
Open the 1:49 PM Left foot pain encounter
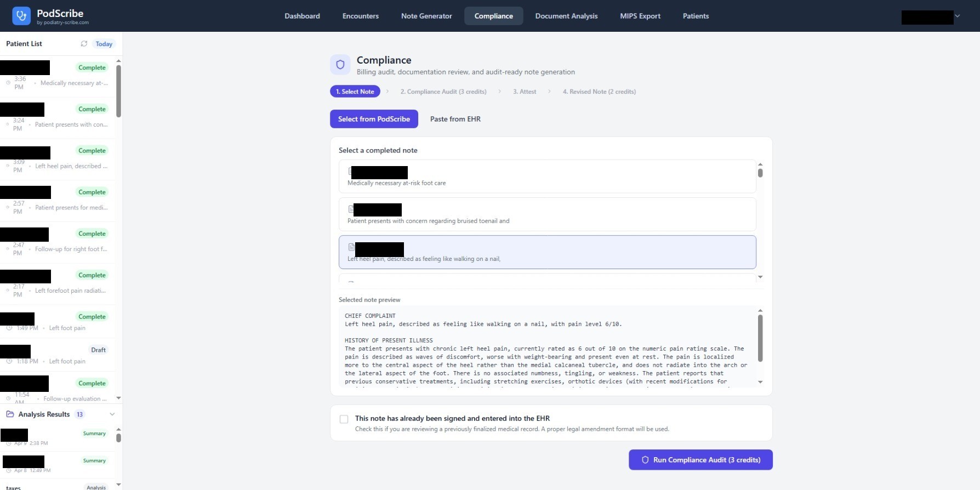click(58, 322)
